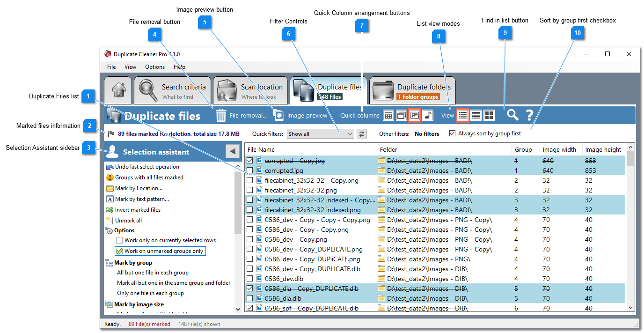644x333 pixels.
Task: Switch to the Duplicate folders tab
Action: pyautogui.click(x=412, y=90)
